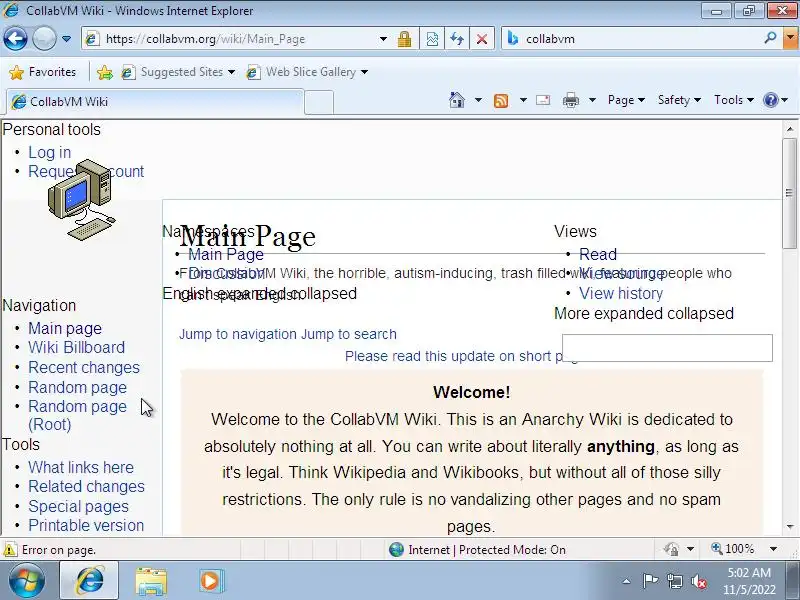
Task: Show hidden tray icons arrow
Action: click(627, 581)
